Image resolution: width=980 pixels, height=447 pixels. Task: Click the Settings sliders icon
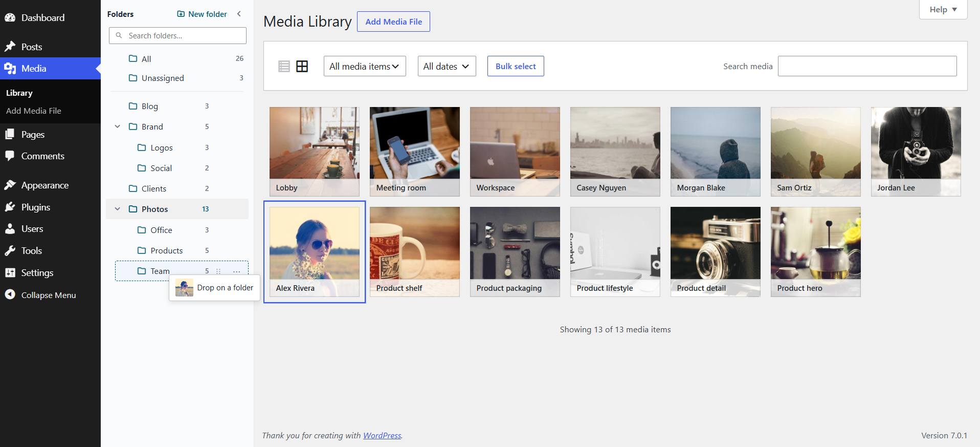[x=10, y=272]
